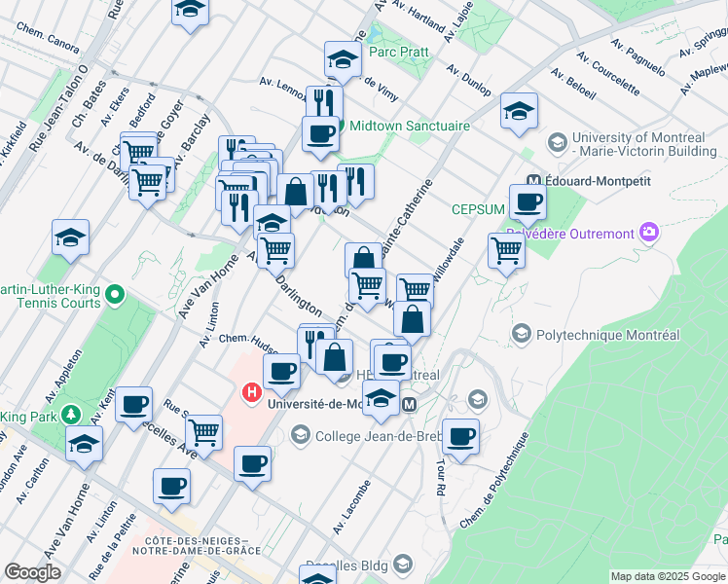
Task: Select the grocery cart marker below CEPSUM
Action: (x=506, y=252)
